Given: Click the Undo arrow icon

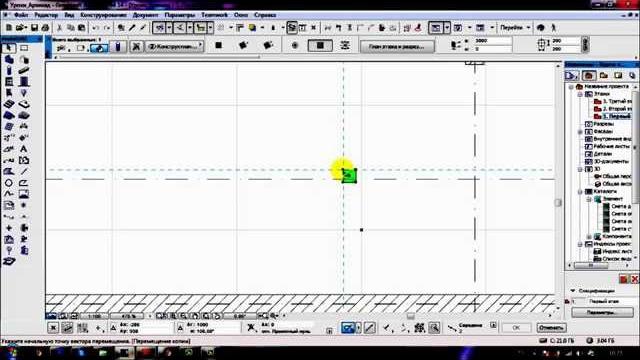Looking at the screenshot, I should tap(96, 27).
